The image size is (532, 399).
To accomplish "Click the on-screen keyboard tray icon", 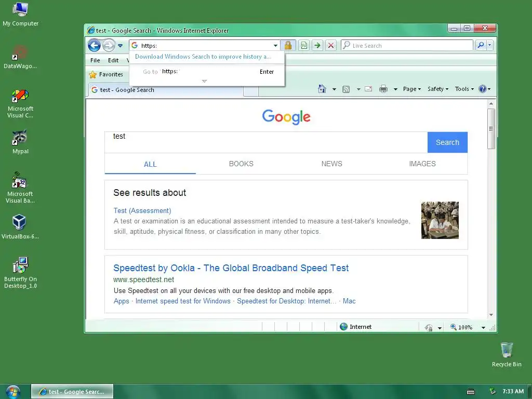I will 471,392.
